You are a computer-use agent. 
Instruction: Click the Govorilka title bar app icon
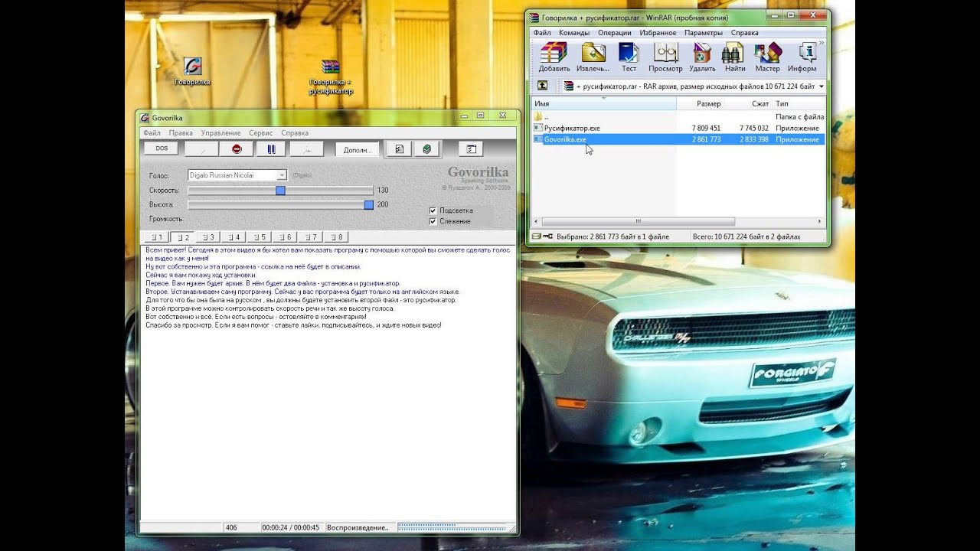[144, 118]
